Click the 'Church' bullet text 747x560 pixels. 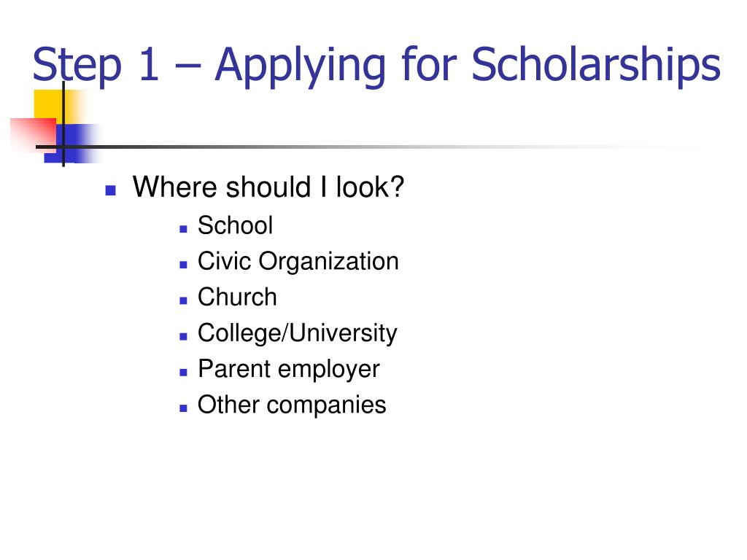coord(237,297)
